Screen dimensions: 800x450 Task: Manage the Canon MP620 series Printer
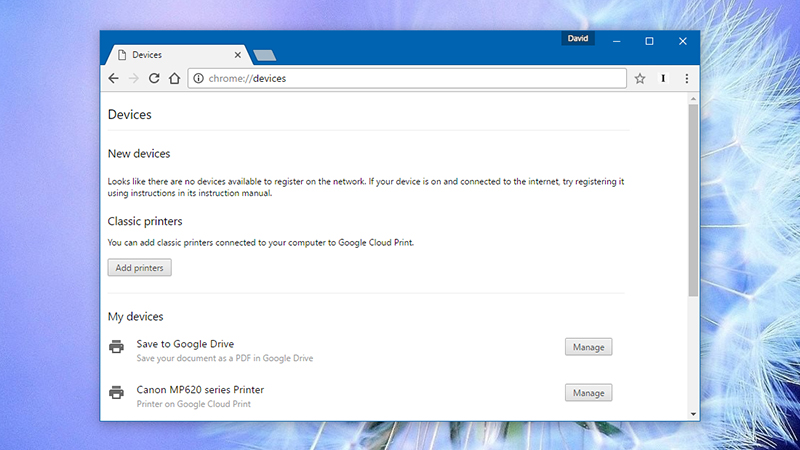pos(588,393)
